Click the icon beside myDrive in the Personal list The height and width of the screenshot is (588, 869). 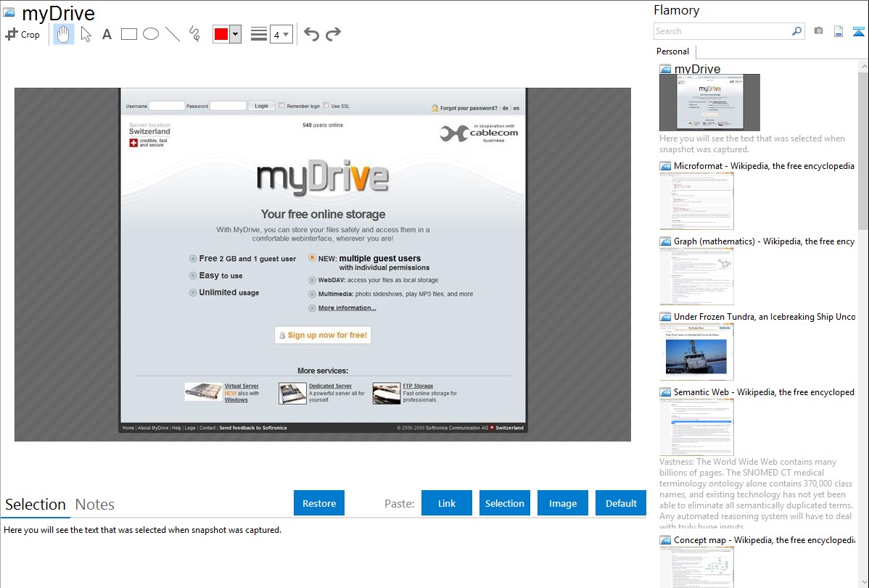pos(665,69)
